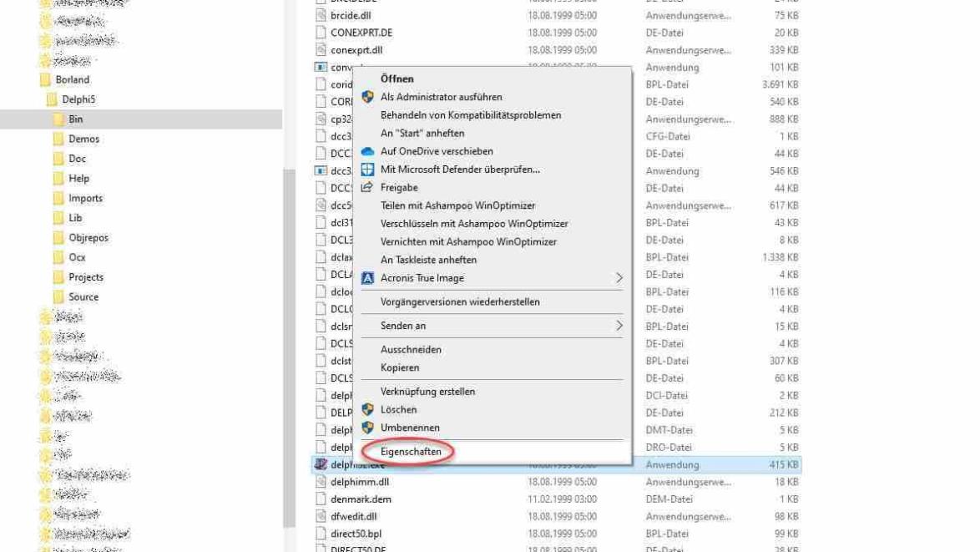
Task: Select the conexprt.dll file
Action: coord(356,50)
